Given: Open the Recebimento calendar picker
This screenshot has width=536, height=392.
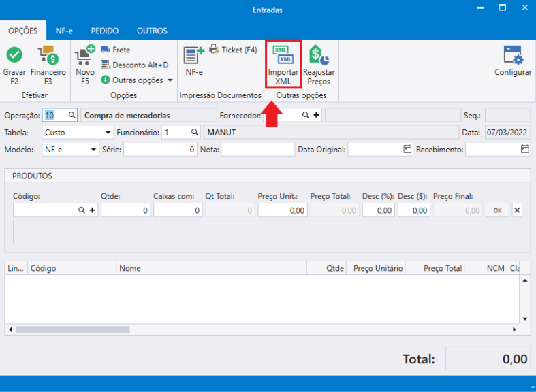Looking at the screenshot, I should point(524,149).
